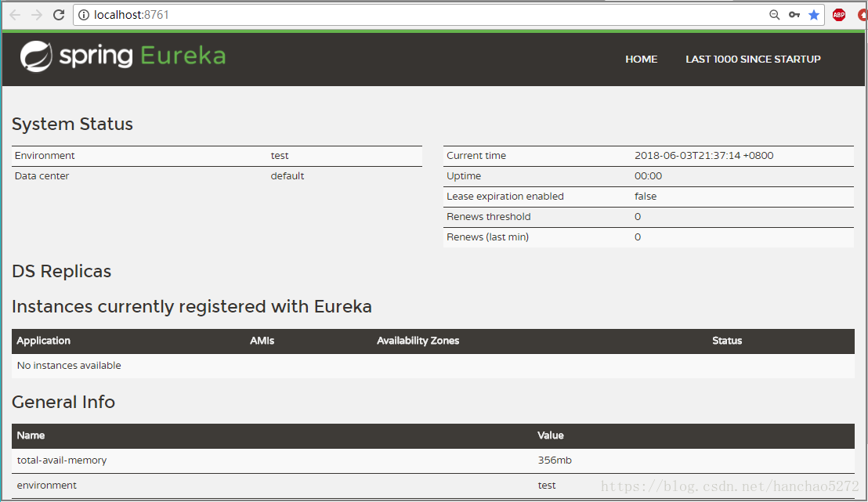Click the Availability Zones column header
Viewport: 868px width, 502px height.
[x=418, y=341]
